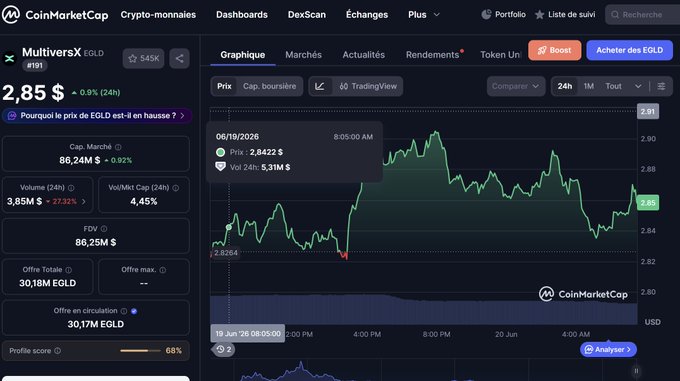Screen dimensions: 680x381
Task: Click info icon next to Offre en circulation
Action: pos(124,311)
